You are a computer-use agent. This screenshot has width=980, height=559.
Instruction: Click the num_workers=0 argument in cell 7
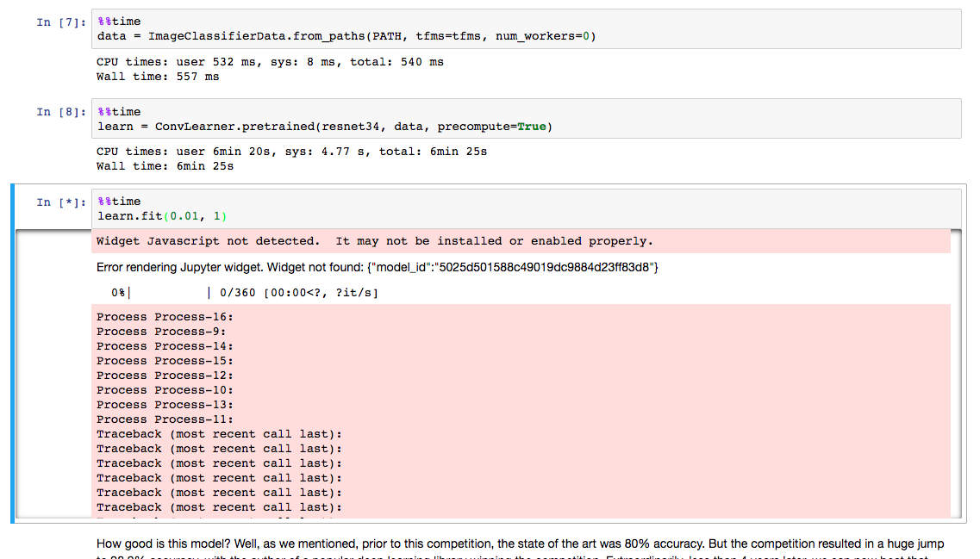[541, 36]
